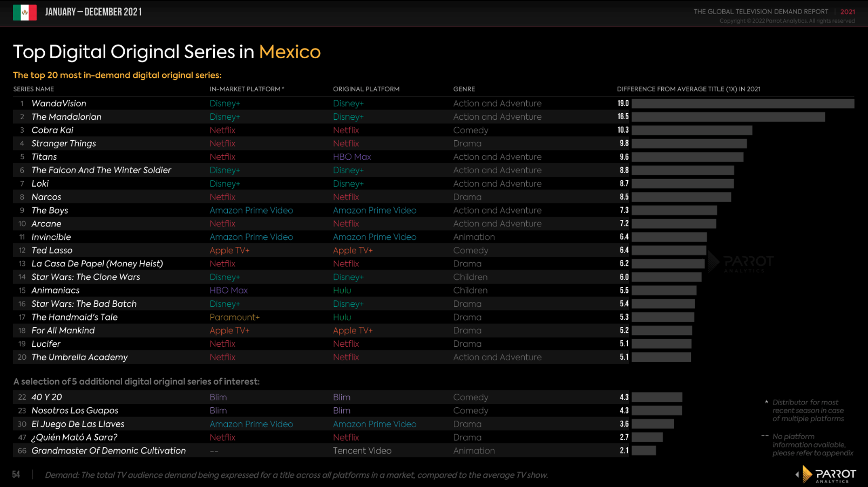Click the 16.5 demand value
The image size is (868, 487).
(x=623, y=117)
